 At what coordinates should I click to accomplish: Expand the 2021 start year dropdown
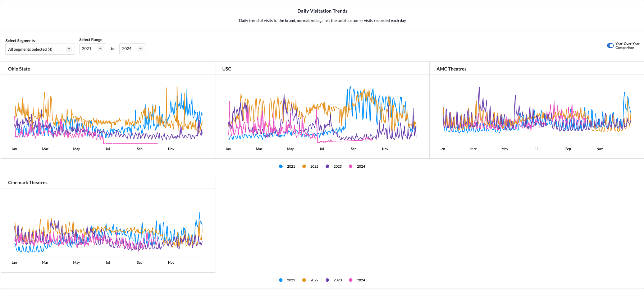point(92,49)
